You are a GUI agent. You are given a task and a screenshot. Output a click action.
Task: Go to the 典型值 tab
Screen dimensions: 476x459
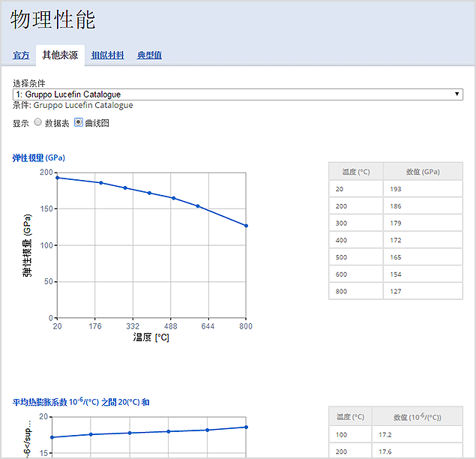tap(150, 55)
